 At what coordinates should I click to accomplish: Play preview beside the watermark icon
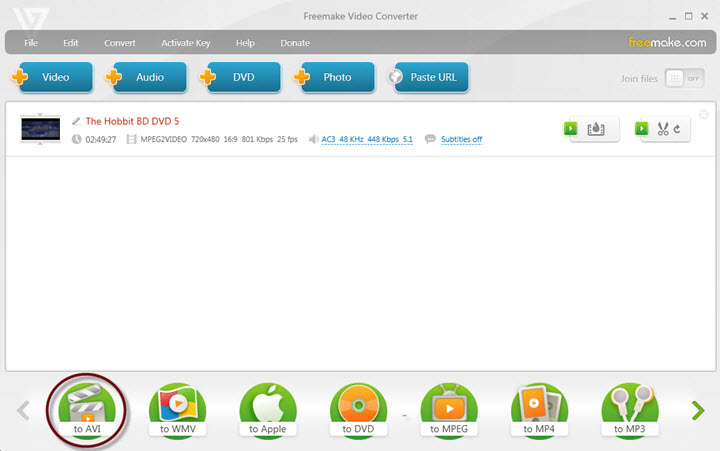tap(571, 129)
